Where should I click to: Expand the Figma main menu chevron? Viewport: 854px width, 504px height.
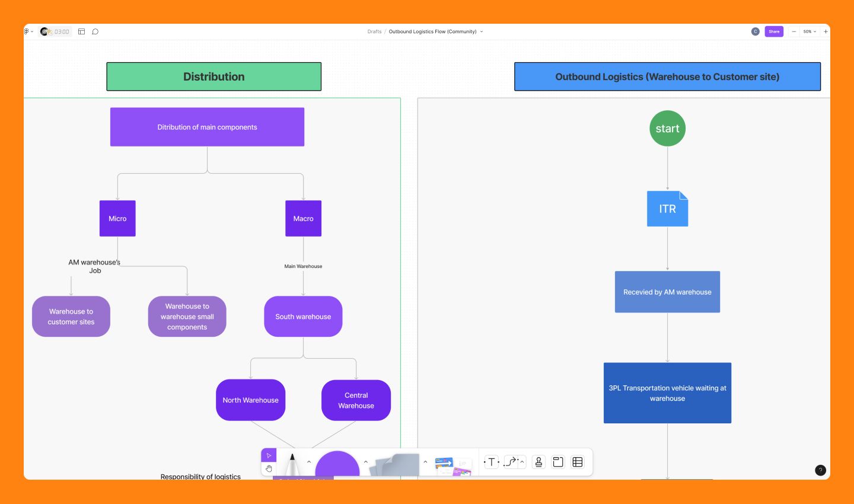pos(33,31)
